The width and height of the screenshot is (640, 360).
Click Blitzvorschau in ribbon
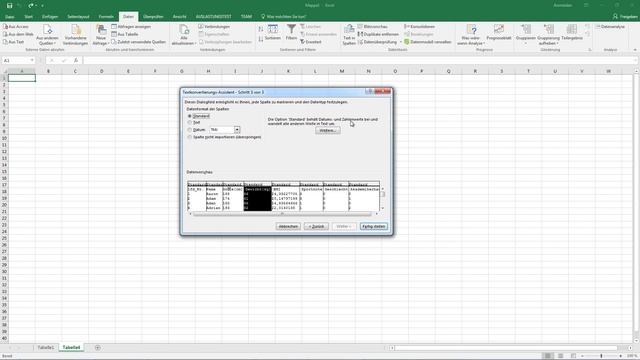point(373,27)
